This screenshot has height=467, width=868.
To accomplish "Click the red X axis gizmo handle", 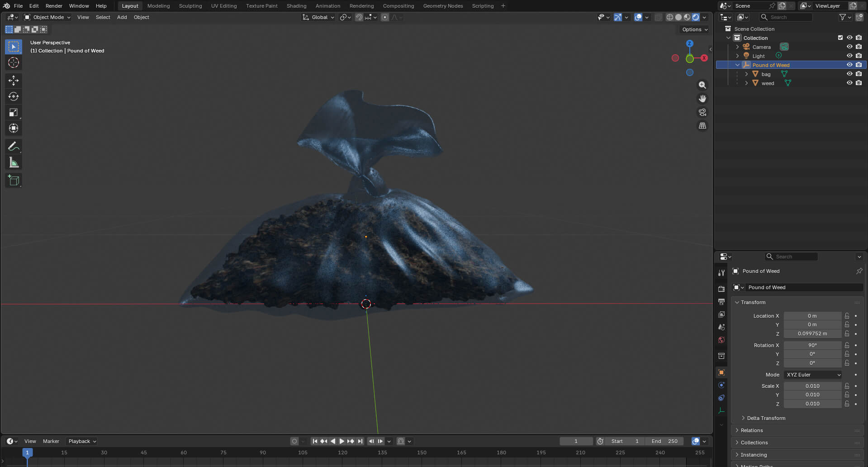I will pyautogui.click(x=704, y=58).
